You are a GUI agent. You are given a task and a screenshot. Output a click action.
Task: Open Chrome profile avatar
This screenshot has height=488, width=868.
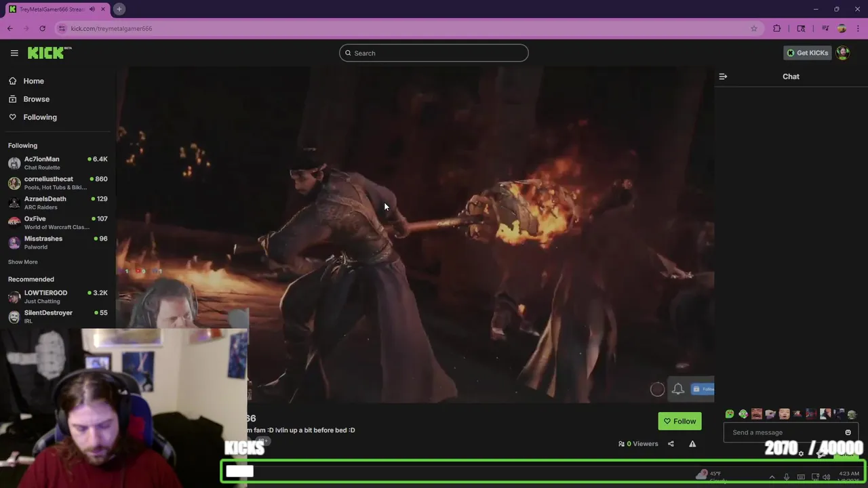(x=842, y=28)
